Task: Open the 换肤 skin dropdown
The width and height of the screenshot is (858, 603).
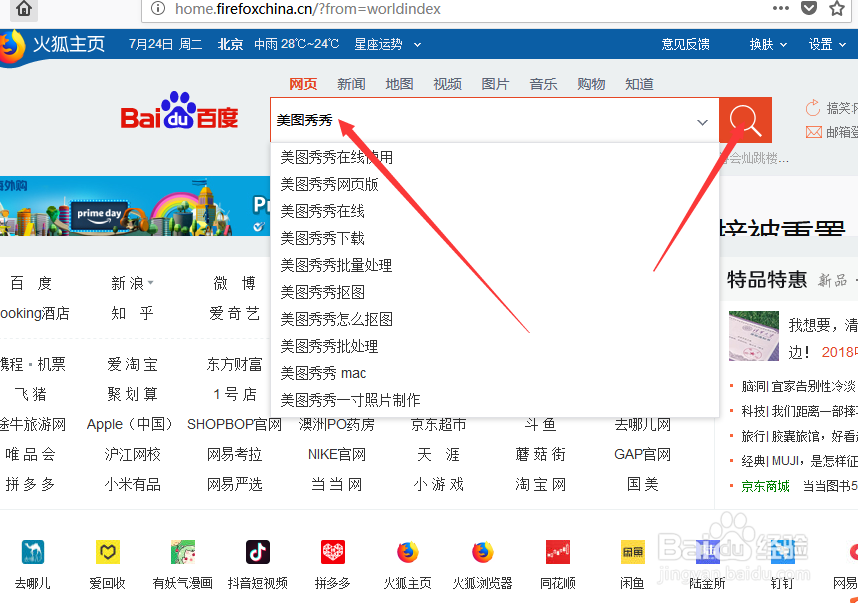Action: (768, 44)
